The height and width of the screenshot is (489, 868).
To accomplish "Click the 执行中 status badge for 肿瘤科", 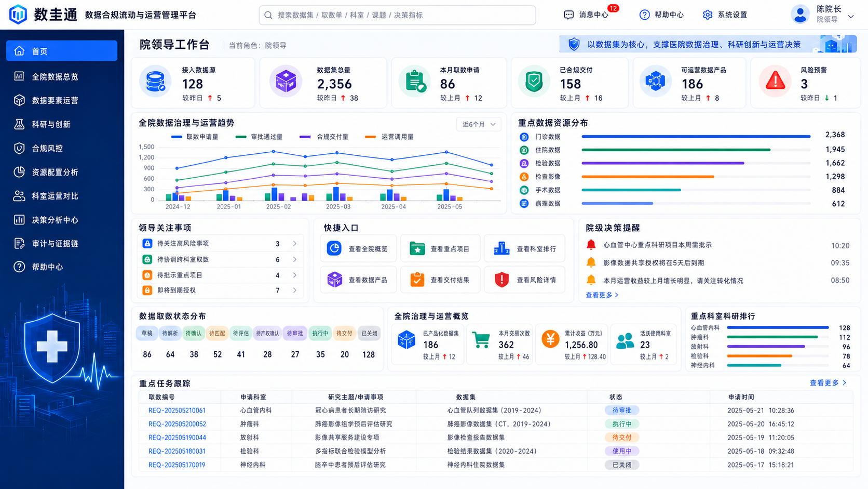I will pyautogui.click(x=622, y=424).
